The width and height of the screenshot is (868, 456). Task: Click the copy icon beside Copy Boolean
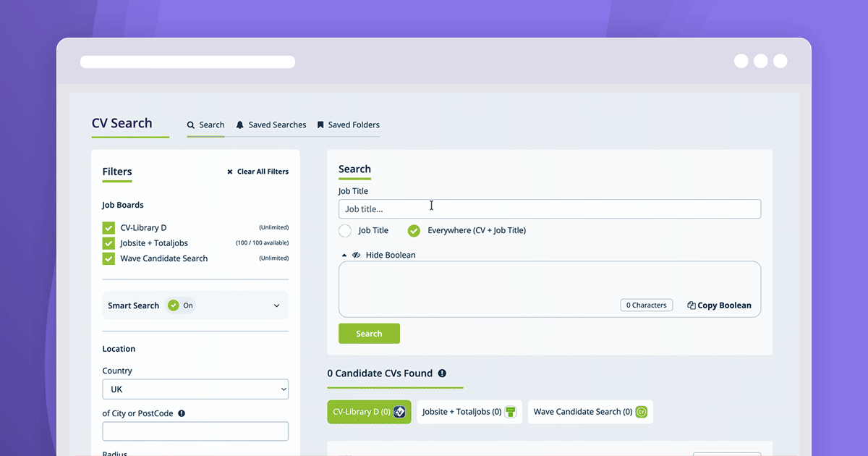pos(692,305)
